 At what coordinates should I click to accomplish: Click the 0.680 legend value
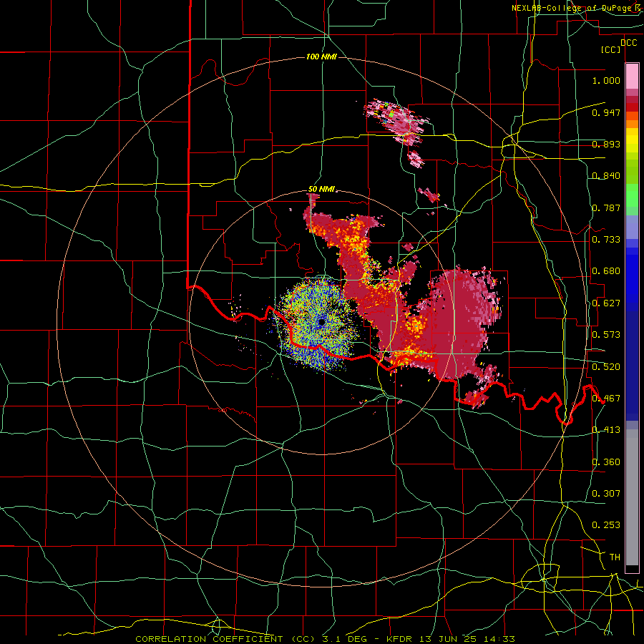pos(606,271)
